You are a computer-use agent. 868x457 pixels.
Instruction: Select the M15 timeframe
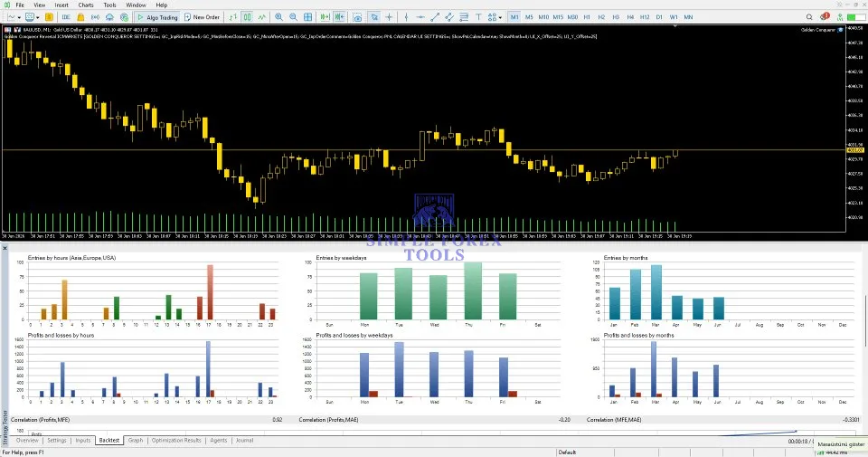click(558, 17)
